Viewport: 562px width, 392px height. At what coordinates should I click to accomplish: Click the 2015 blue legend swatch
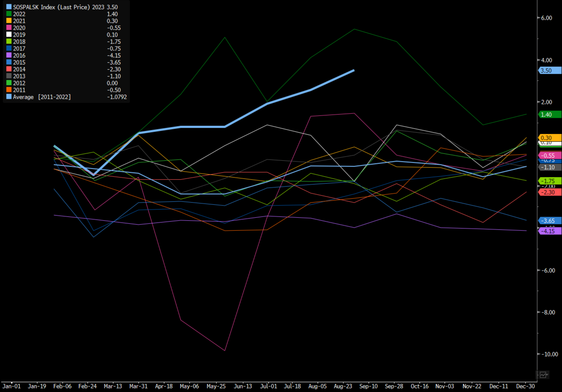[9, 62]
